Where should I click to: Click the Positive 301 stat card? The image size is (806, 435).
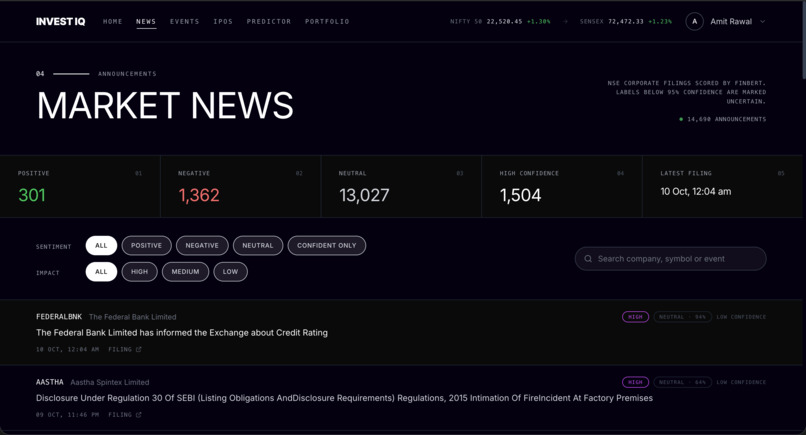[x=80, y=186]
